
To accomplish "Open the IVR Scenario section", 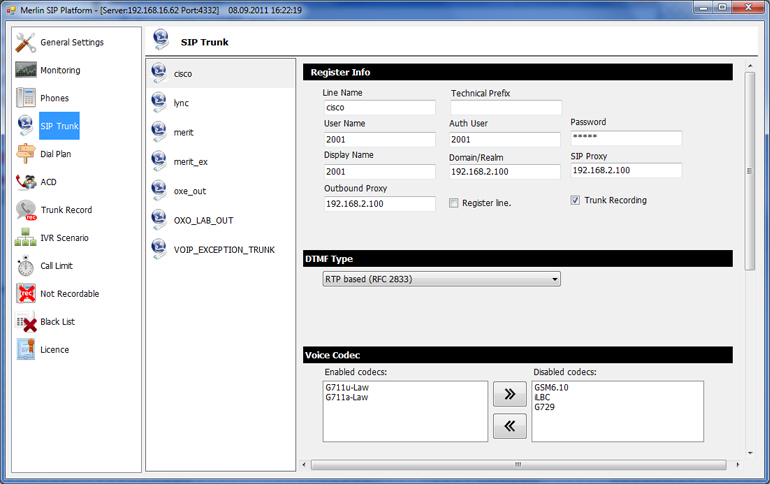I will click(x=64, y=238).
